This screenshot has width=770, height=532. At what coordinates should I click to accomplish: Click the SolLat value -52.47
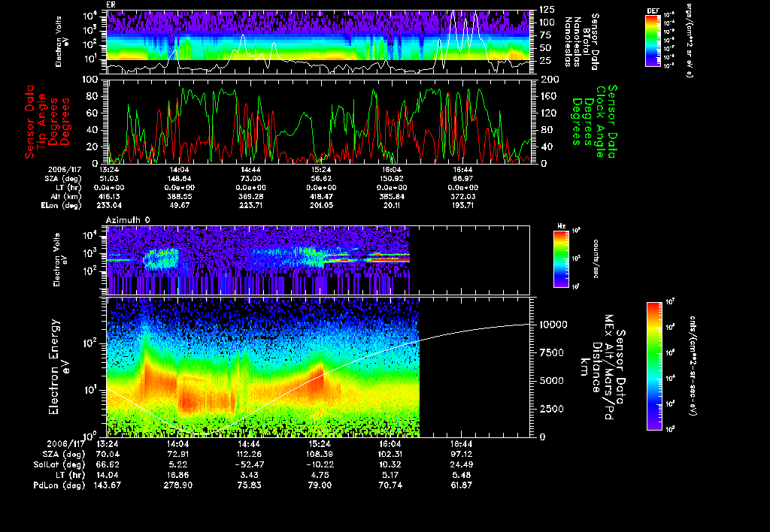[249, 465]
